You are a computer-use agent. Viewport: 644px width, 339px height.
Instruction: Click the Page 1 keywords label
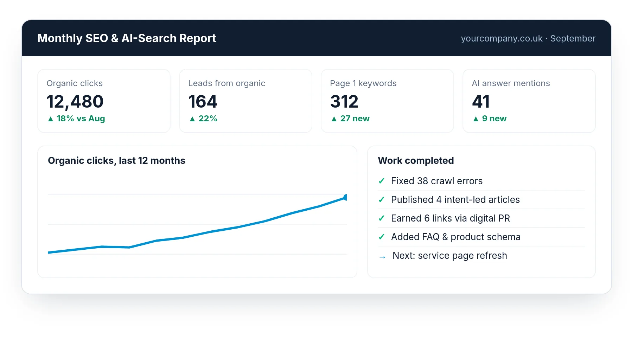tap(363, 83)
